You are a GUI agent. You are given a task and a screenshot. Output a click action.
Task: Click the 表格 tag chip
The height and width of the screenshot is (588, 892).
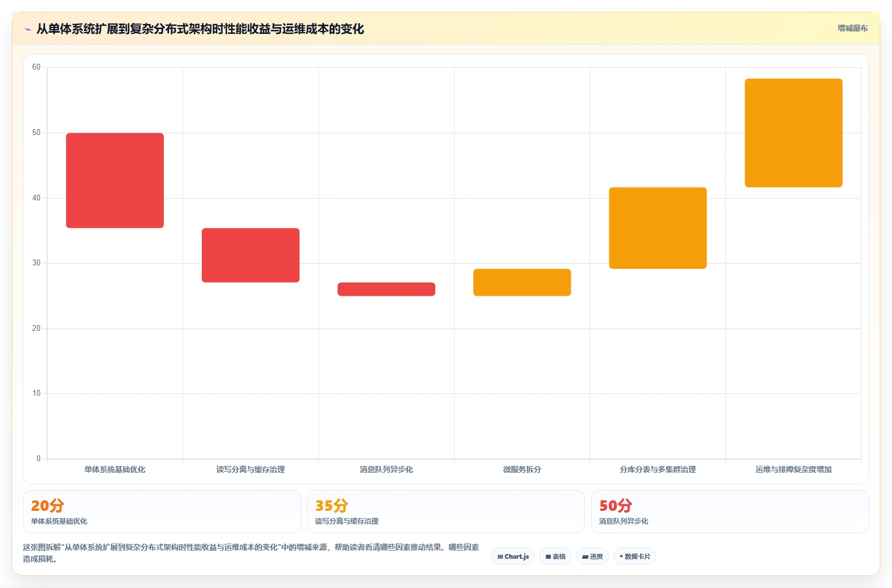coord(555,556)
